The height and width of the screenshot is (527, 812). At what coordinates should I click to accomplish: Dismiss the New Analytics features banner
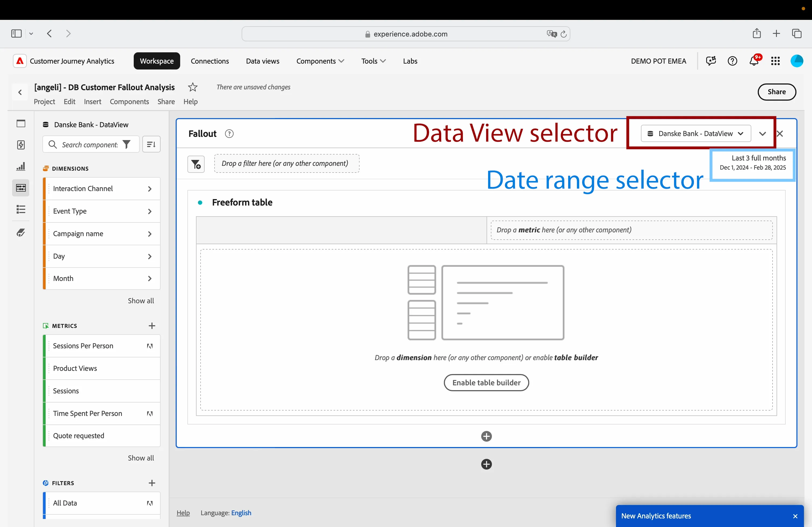click(x=795, y=517)
